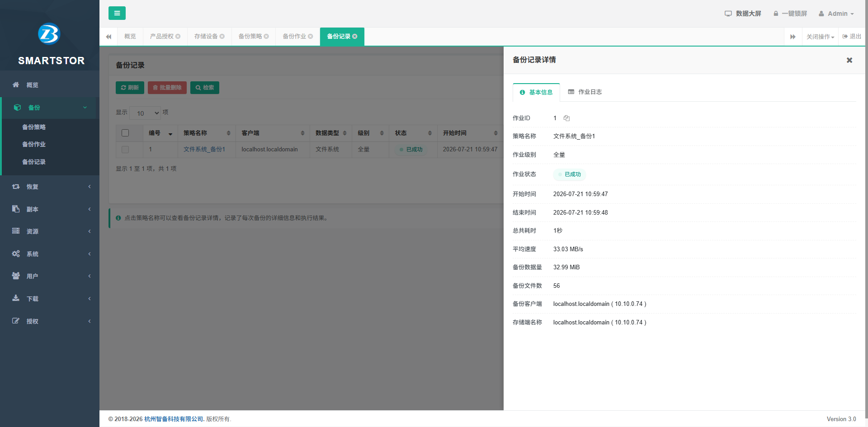Image resolution: width=868 pixels, height=427 pixels.
Task: Open the 作业日志 tab in details
Action: pos(585,92)
